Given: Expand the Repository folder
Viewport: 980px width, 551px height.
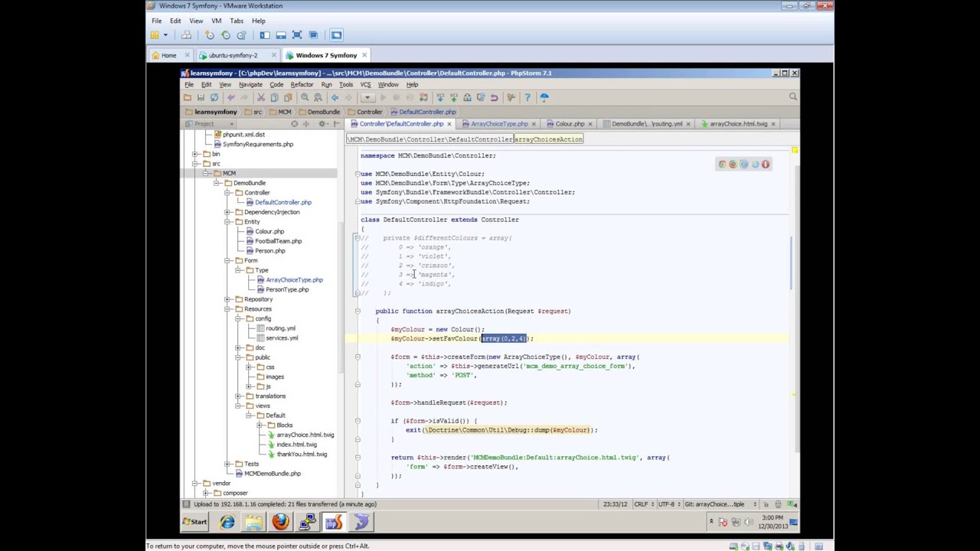Looking at the screenshot, I should (228, 299).
